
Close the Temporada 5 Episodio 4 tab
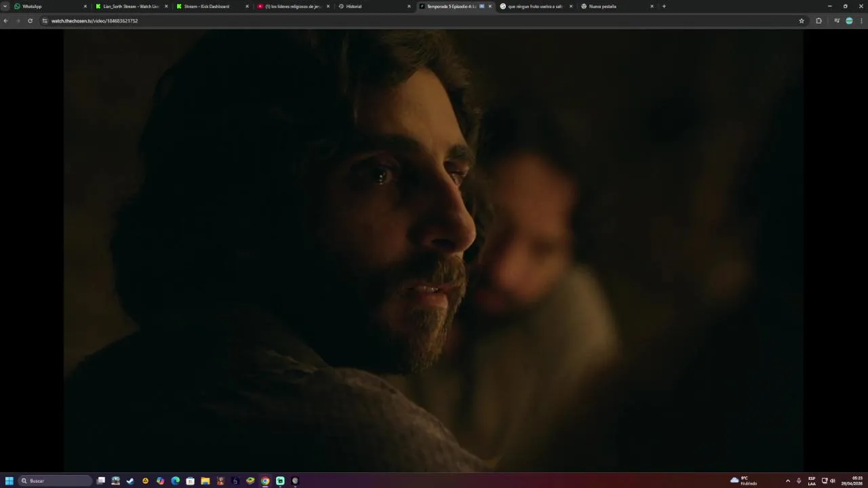(490, 6)
